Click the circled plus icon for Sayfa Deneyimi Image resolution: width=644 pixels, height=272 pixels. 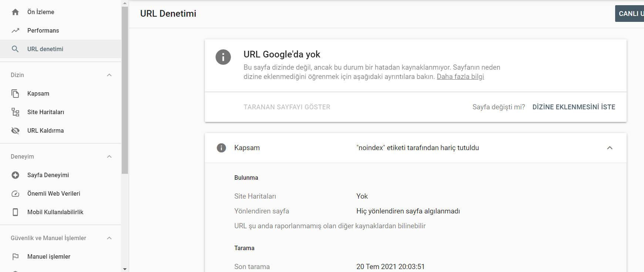tap(15, 175)
